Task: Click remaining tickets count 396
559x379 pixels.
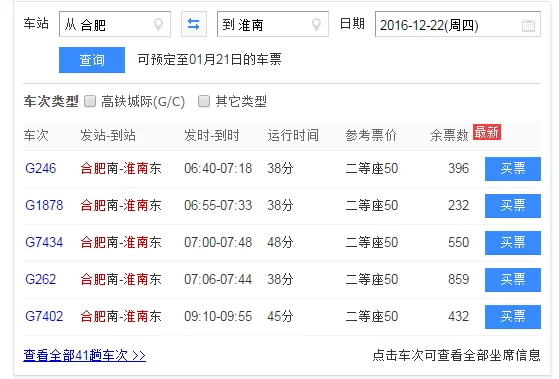Action: (x=458, y=168)
